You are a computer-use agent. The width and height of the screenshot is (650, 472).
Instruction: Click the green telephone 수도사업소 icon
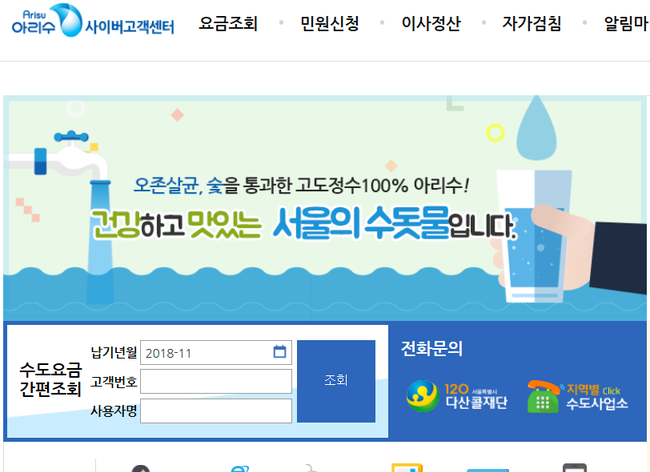click(543, 397)
